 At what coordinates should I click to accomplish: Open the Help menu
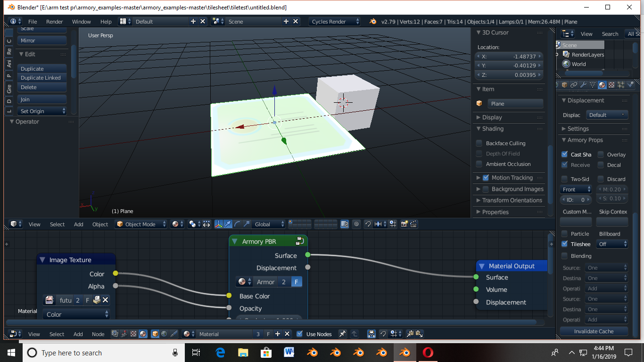tap(106, 22)
